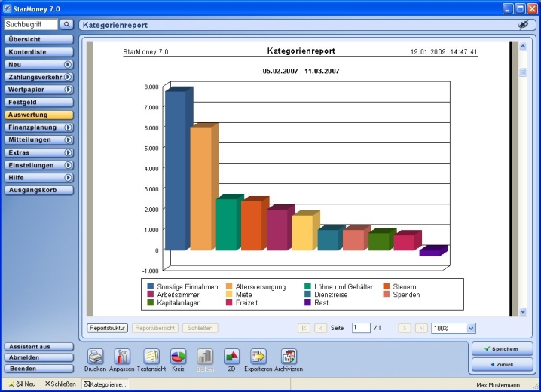
Task: Click the Exportieren export icon
Action: [x=258, y=357]
